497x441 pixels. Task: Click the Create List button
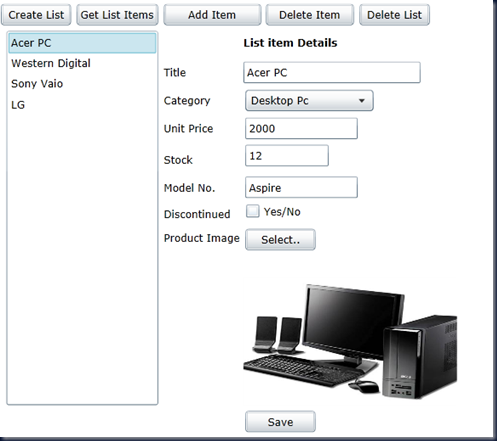tap(36, 15)
